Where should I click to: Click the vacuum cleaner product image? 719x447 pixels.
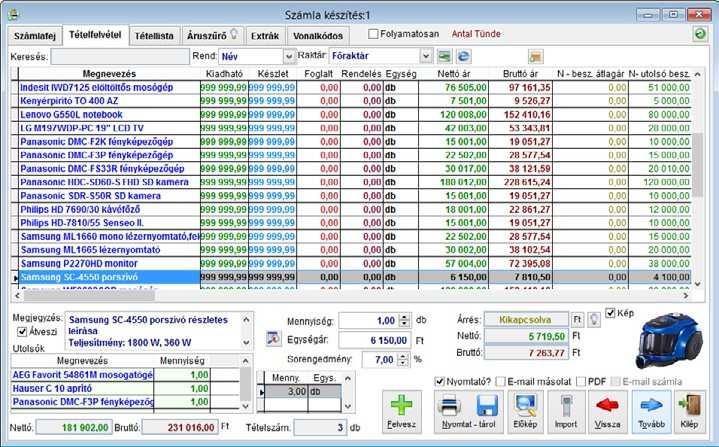point(669,340)
